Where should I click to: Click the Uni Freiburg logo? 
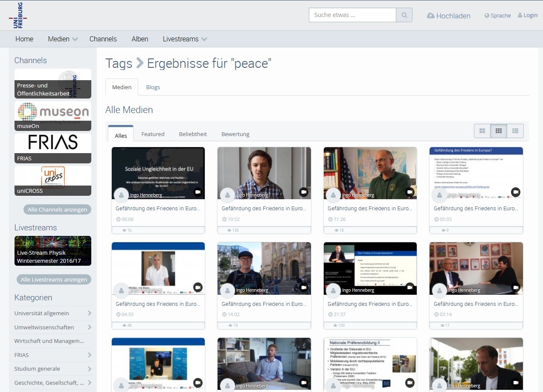tap(18, 16)
